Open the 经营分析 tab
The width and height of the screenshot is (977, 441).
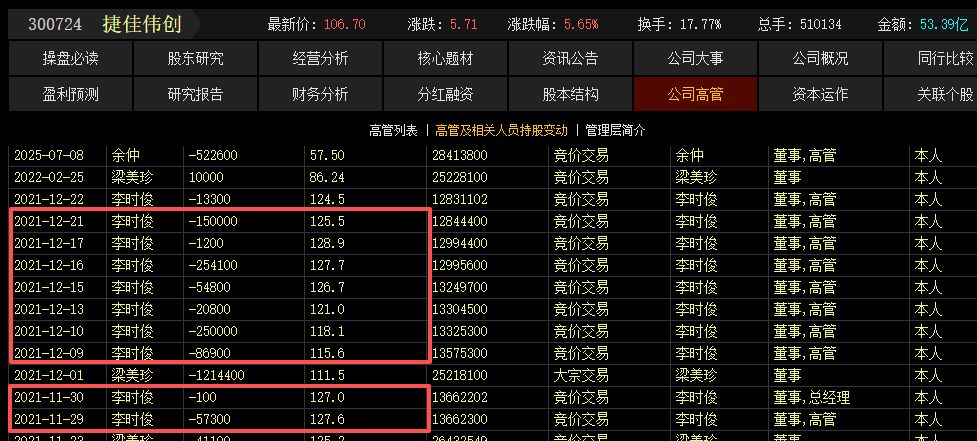pos(320,59)
